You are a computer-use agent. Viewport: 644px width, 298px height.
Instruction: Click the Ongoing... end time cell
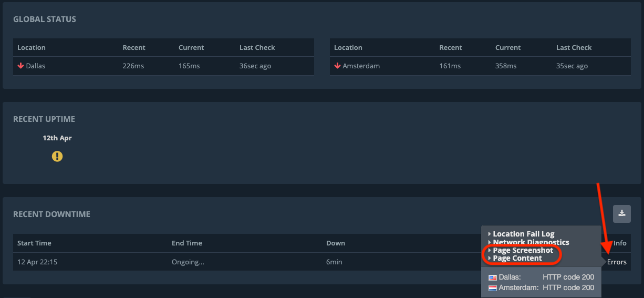point(188,262)
